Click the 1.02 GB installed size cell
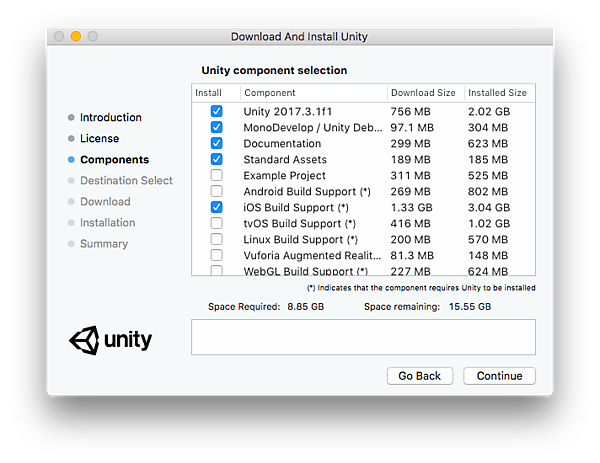The image size is (600, 463). pos(489,223)
